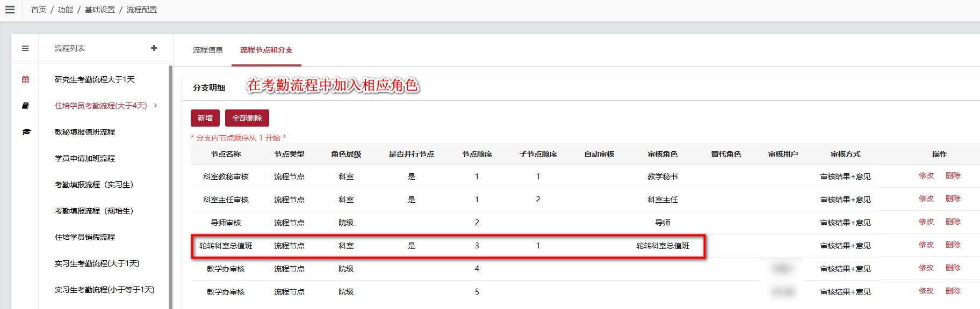Click 角色层级 column header
The width and height of the screenshot is (980, 309).
346,154
